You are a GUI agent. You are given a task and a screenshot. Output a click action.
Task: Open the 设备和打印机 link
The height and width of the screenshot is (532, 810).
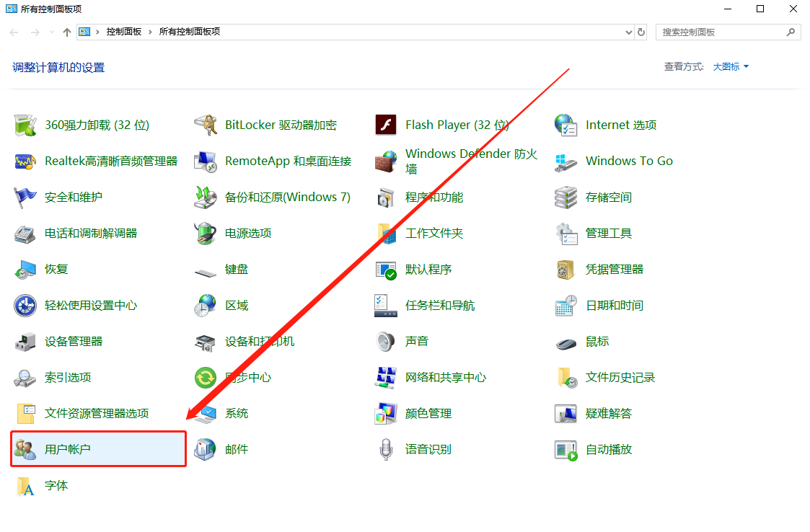(260, 342)
